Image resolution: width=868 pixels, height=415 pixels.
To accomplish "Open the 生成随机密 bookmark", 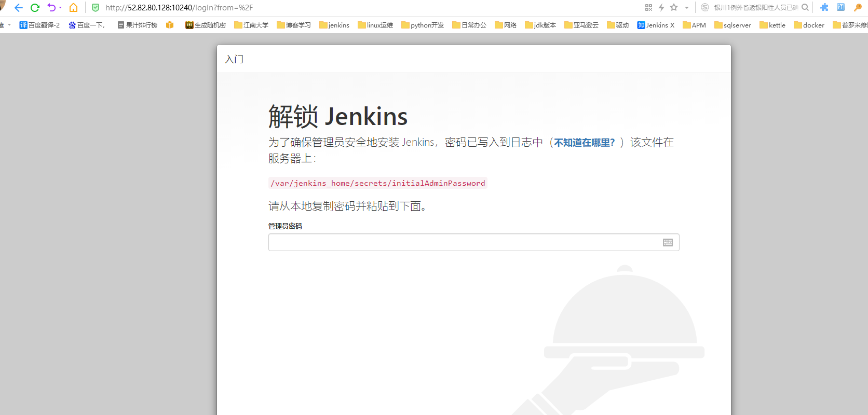I will (206, 25).
